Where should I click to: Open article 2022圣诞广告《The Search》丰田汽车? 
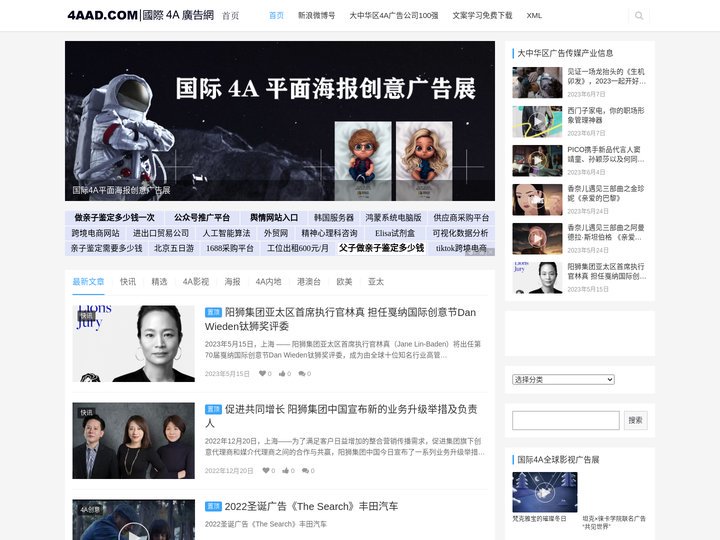[311, 506]
